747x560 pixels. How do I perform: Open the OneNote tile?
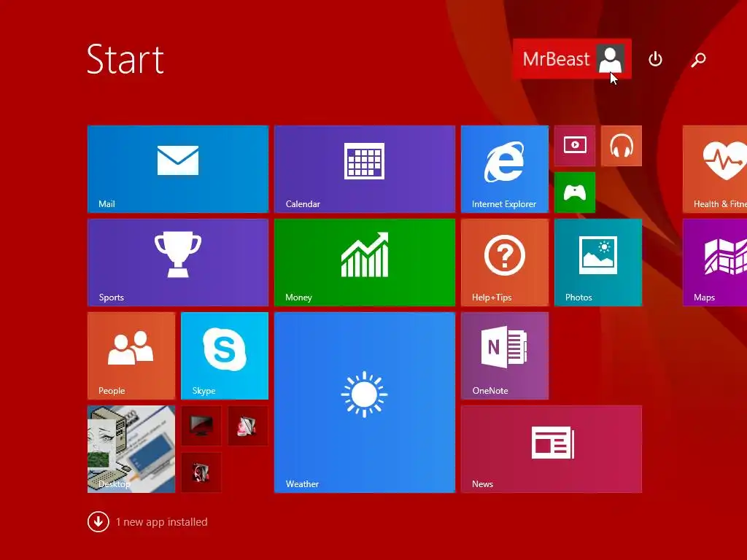point(505,356)
